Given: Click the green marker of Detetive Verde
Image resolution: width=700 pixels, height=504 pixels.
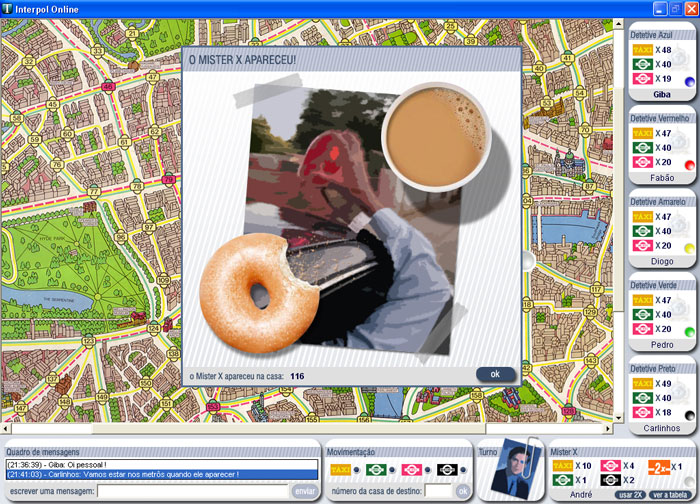Looking at the screenshot, I should [688, 331].
